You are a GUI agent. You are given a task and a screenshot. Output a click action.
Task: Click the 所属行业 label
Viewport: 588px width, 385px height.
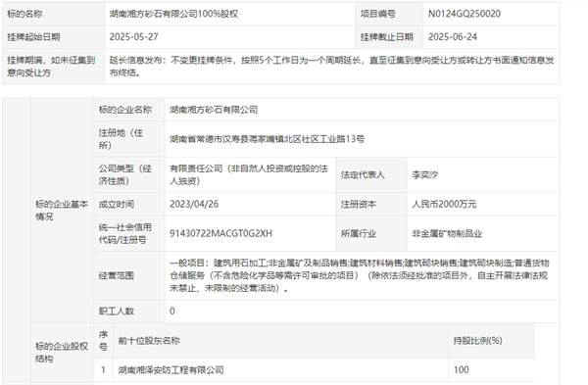coord(358,233)
